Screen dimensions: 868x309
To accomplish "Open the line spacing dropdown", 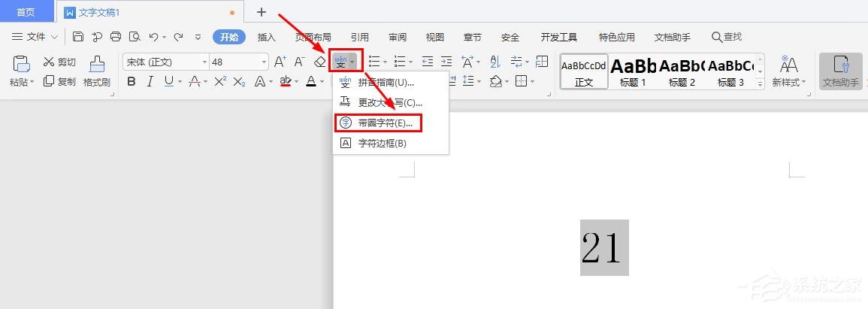I will 479,81.
